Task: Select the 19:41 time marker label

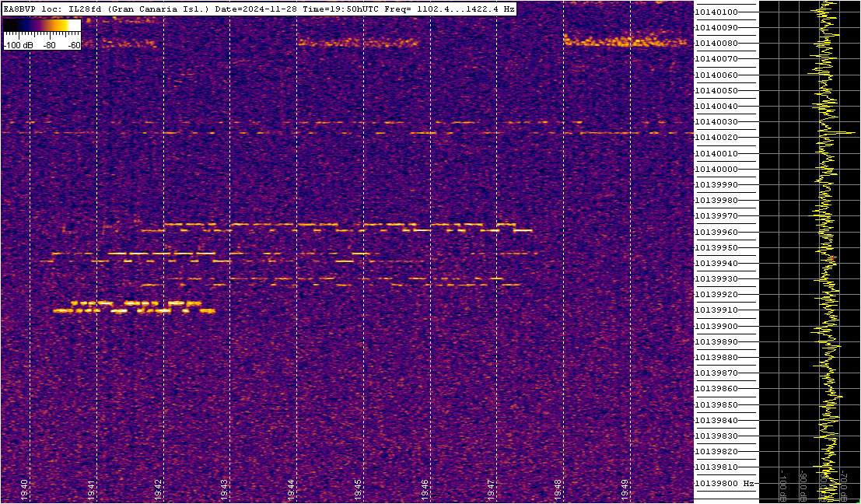Action: click(91, 488)
